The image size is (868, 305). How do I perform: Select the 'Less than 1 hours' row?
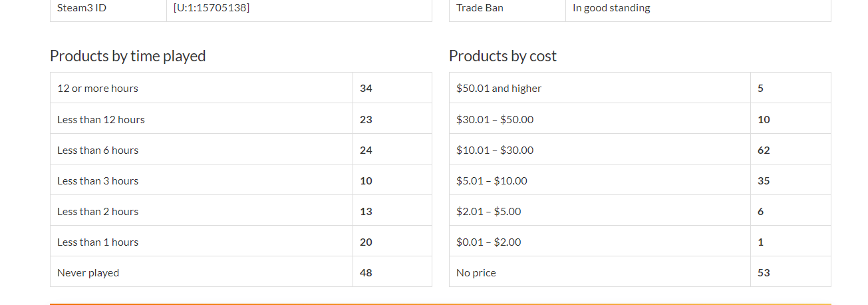[98, 242]
